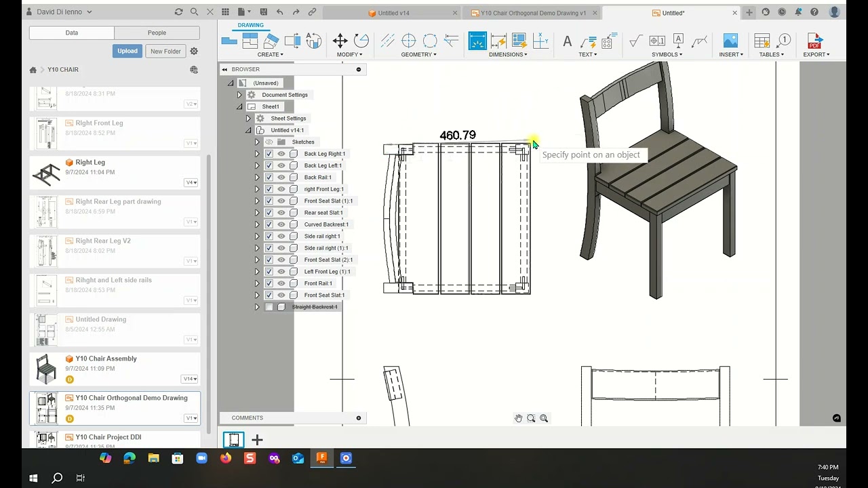Hide Rear seat Slat:1 with eye icon
Screen dimensions: 868x488
point(281,213)
